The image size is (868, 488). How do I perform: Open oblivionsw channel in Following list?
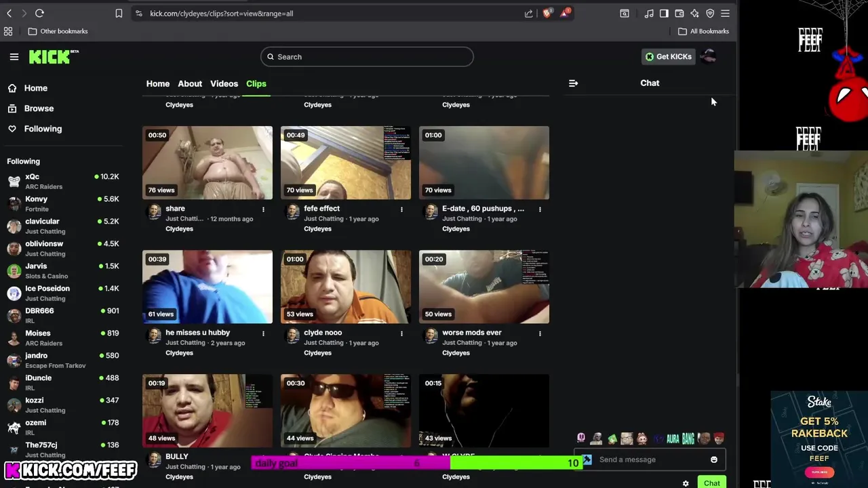pyautogui.click(x=63, y=248)
